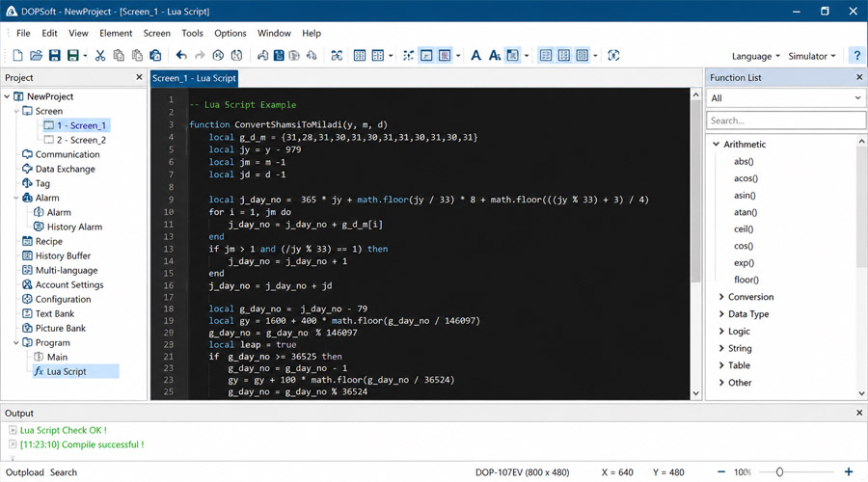Click the Recipe icon
Viewport: 868px width, 482px height.
(x=27, y=241)
